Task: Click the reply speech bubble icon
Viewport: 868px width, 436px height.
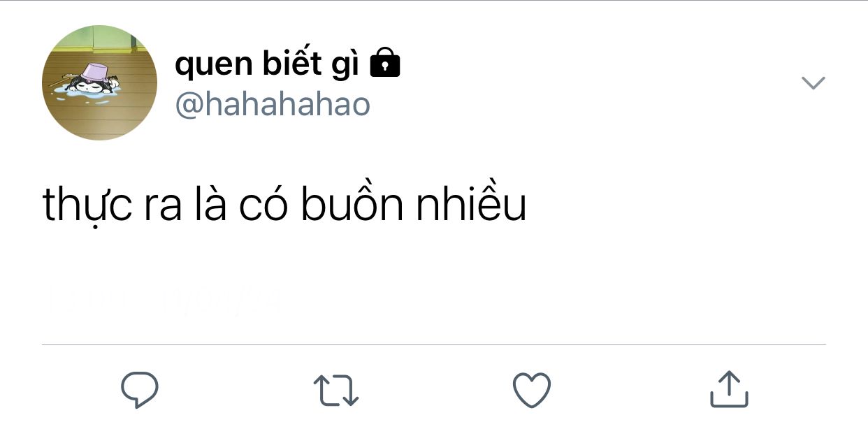Action: coord(140,390)
